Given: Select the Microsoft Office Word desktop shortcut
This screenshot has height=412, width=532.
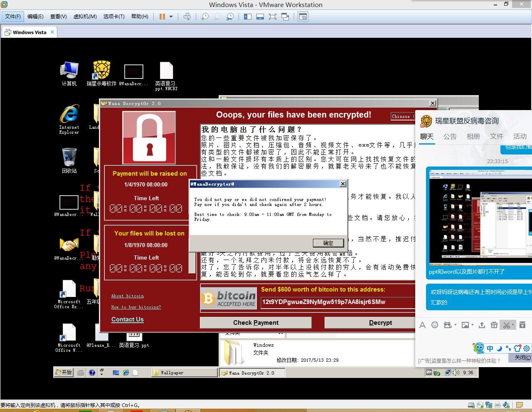Looking at the screenshot, I should (69, 338).
